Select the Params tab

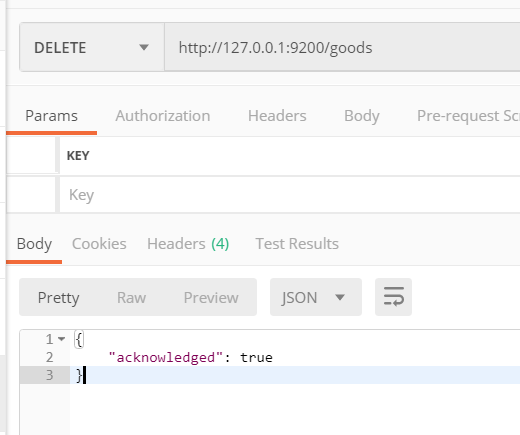point(51,116)
